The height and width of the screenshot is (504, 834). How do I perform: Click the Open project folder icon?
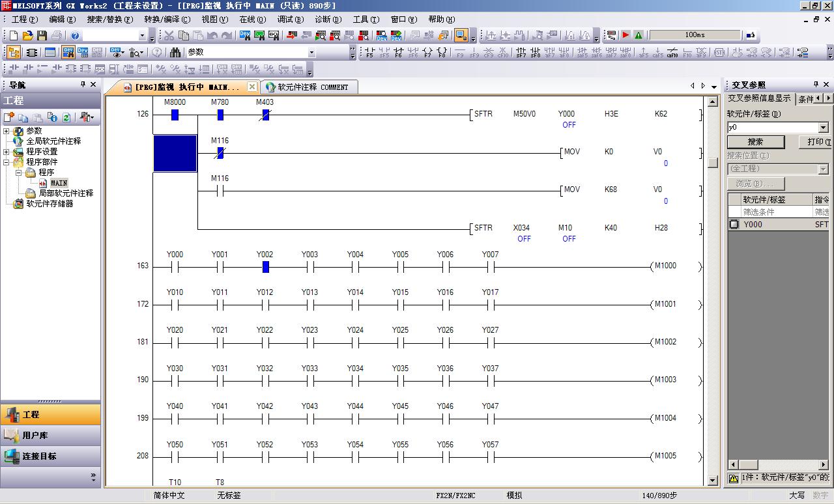[x=27, y=36]
